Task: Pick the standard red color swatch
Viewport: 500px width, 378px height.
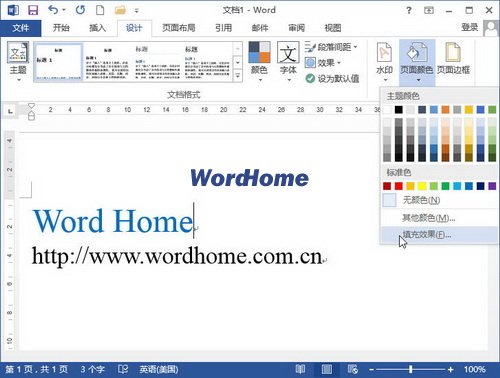Action: [398, 186]
